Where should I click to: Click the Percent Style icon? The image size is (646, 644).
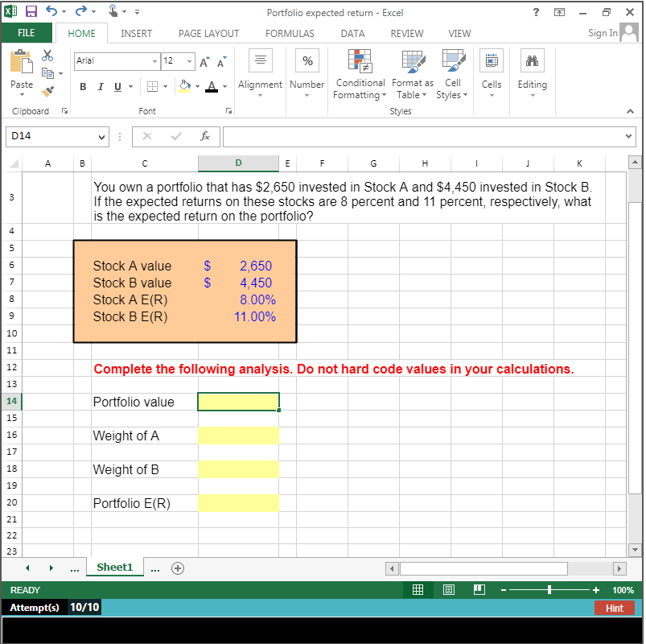pos(307,60)
